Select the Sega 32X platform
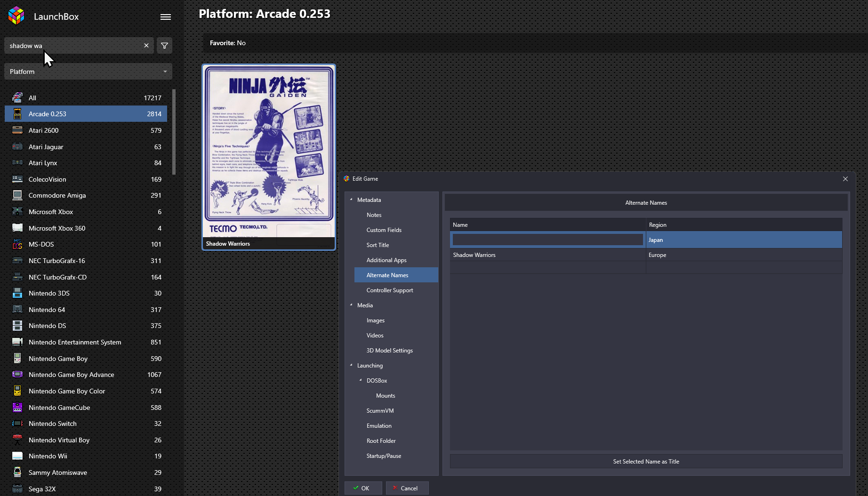Image resolution: width=868 pixels, height=496 pixels. (x=86, y=489)
